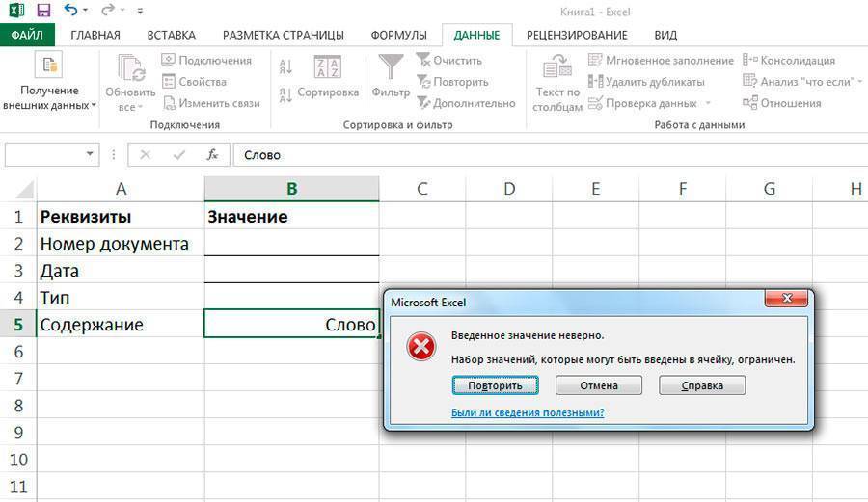The width and height of the screenshot is (868, 502).
Task: Click the sort A to Z icon
Action: point(285,66)
